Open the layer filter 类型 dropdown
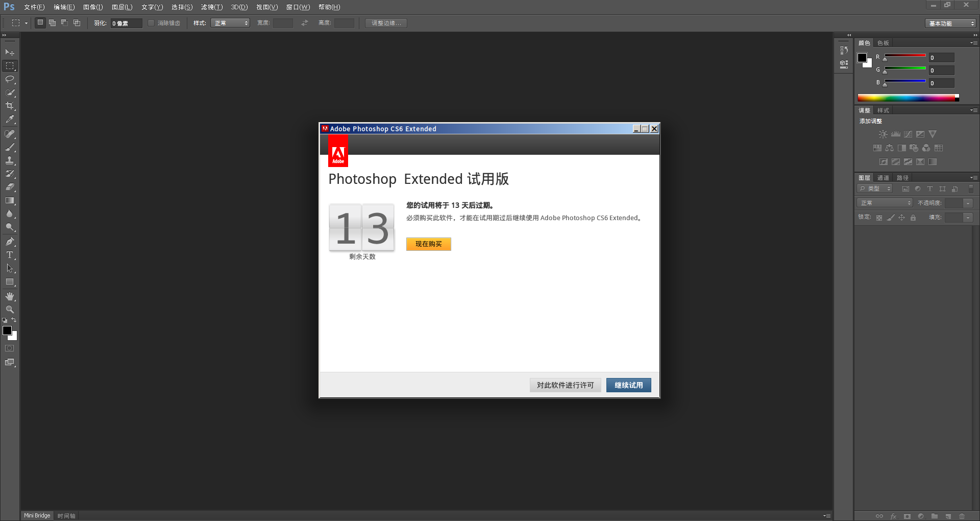Viewport: 980px width, 521px height. [875, 189]
